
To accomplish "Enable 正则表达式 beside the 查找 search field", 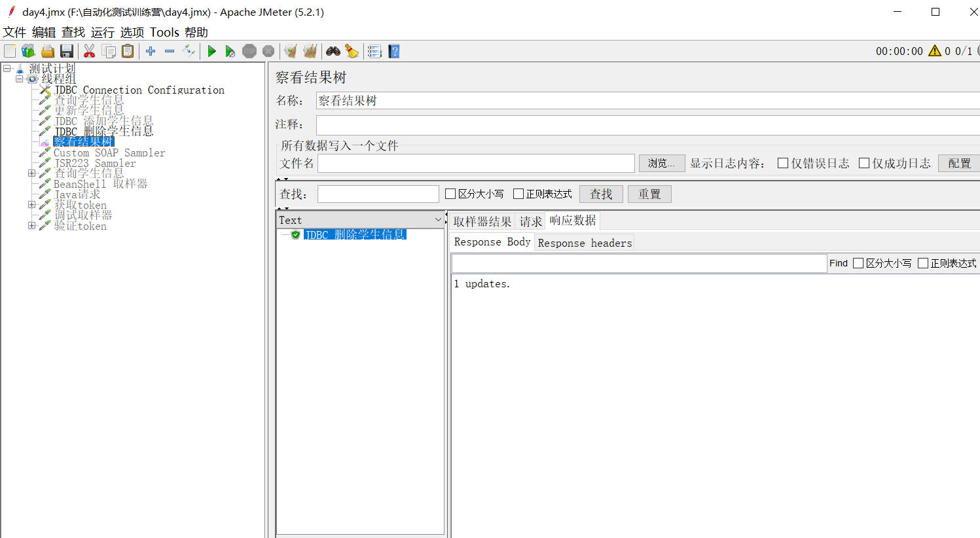I will tap(518, 194).
